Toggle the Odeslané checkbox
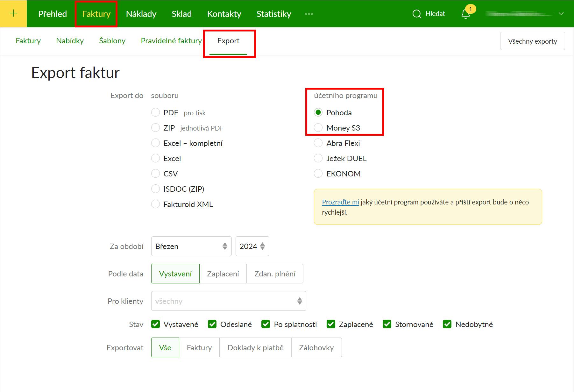Image resolution: width=574 pixels, height=392 pixels. click(212, 324)
